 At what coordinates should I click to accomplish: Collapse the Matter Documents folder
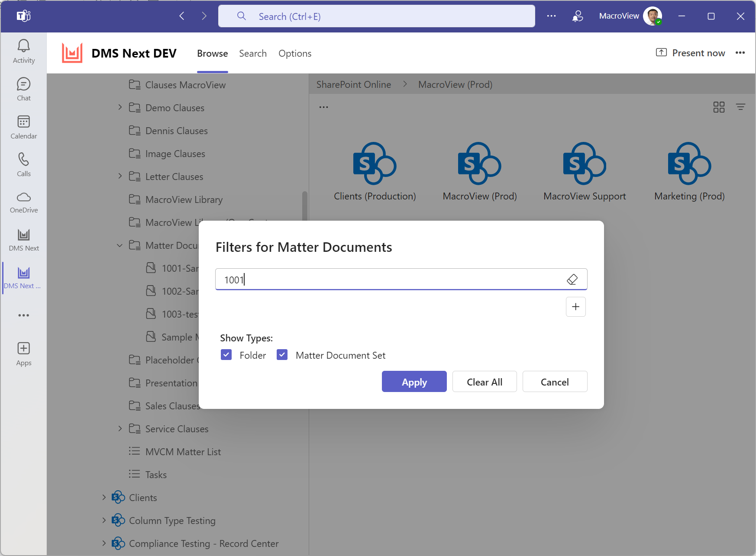(x=120, y=245)
